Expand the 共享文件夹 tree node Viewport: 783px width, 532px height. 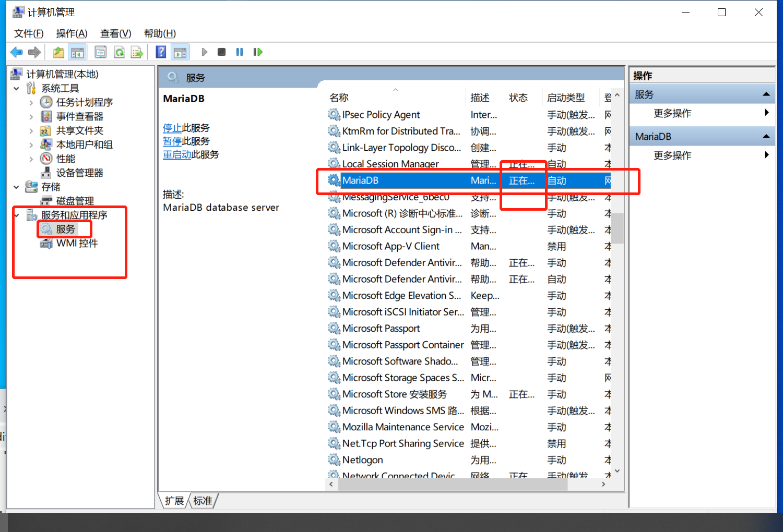(31, 130)
